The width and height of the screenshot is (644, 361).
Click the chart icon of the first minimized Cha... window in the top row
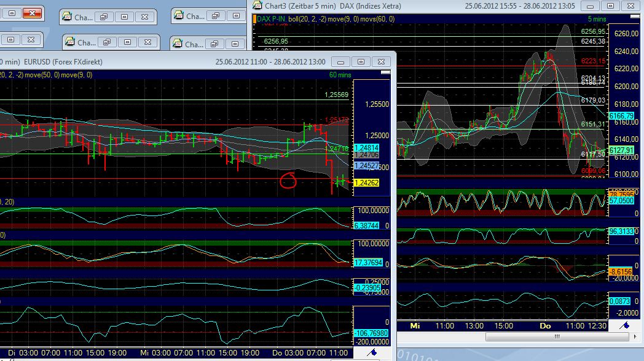tap(66, 17)
